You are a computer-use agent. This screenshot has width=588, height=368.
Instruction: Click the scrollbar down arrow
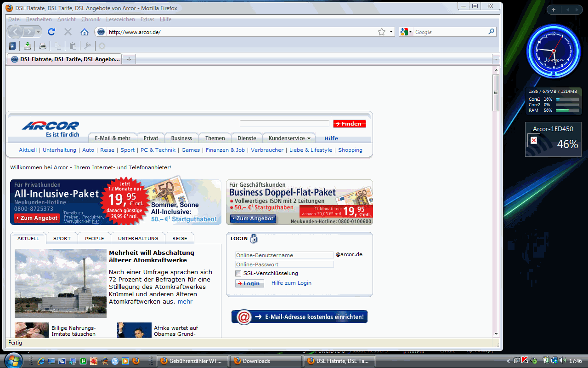(496, 333)
